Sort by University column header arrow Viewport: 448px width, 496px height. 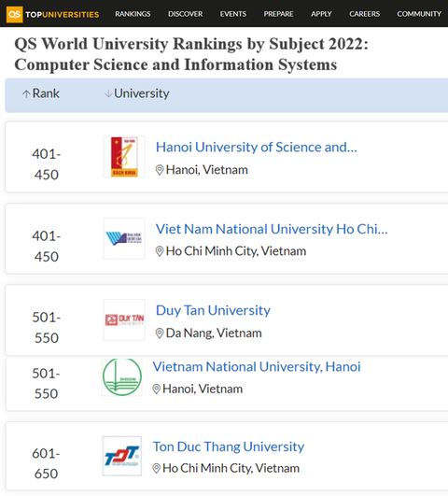coord(108,93)
